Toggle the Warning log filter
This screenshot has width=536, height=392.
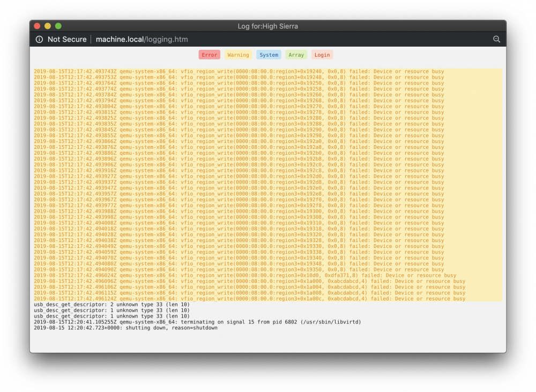[239, 55]
